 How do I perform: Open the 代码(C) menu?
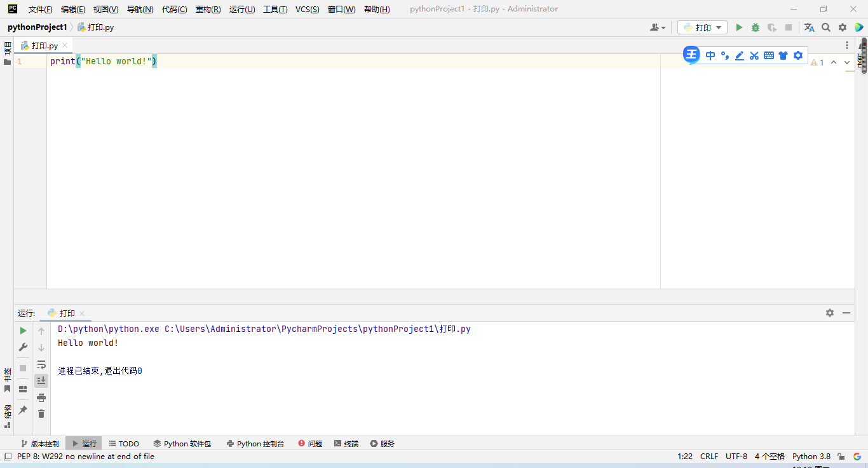(x=174, y=9)
